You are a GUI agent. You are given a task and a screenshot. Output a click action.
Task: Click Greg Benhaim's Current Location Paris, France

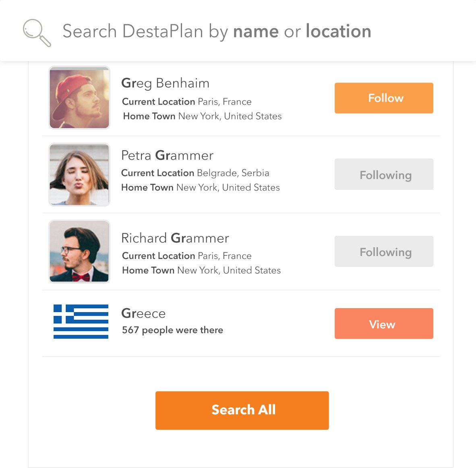tap(186, 101)
